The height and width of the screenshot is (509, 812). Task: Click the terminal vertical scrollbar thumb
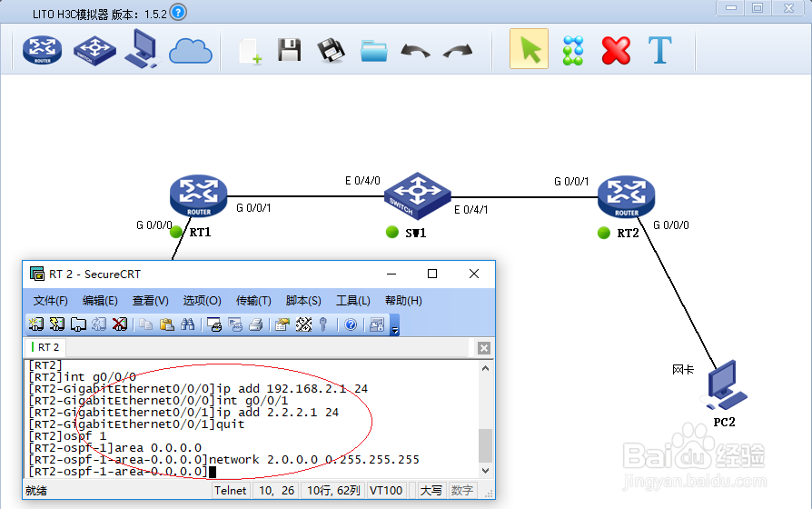pyautogui.click(x=485, y=445)
